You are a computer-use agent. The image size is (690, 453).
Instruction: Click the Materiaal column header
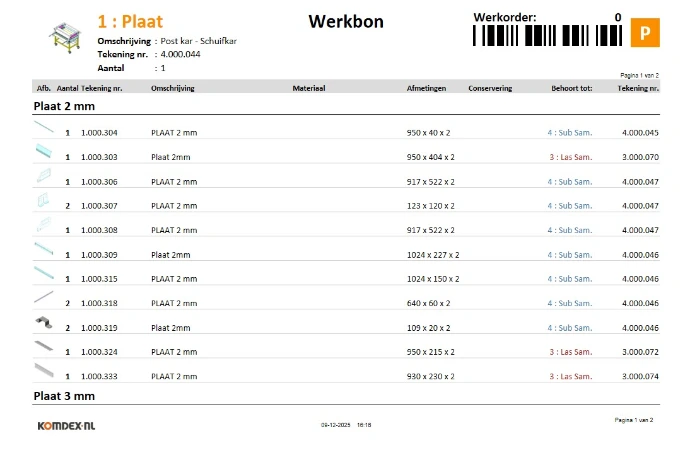tap(309, 88)
